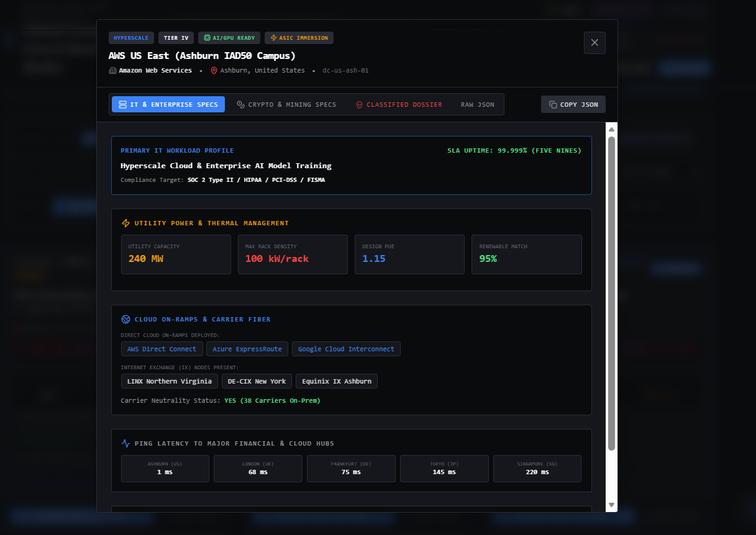Click the shield icon on Classified Dossier tab

pyautogui.click(x=359, y=105)
